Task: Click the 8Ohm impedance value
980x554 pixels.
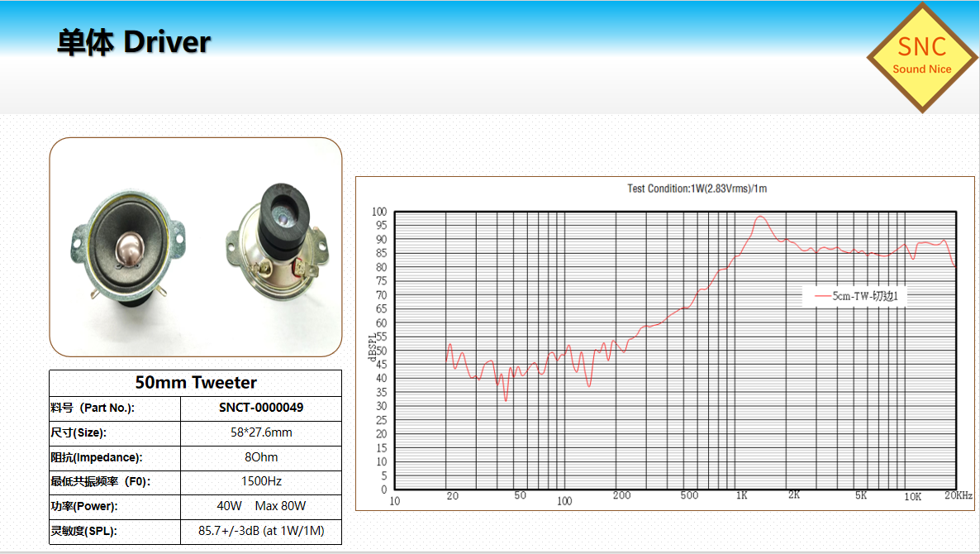Action: pos(260,457)
